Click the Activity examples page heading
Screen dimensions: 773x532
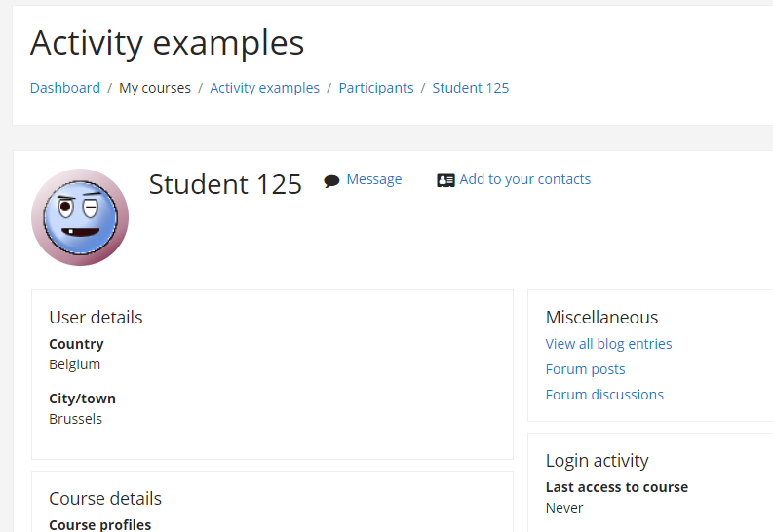click(167, 43)
